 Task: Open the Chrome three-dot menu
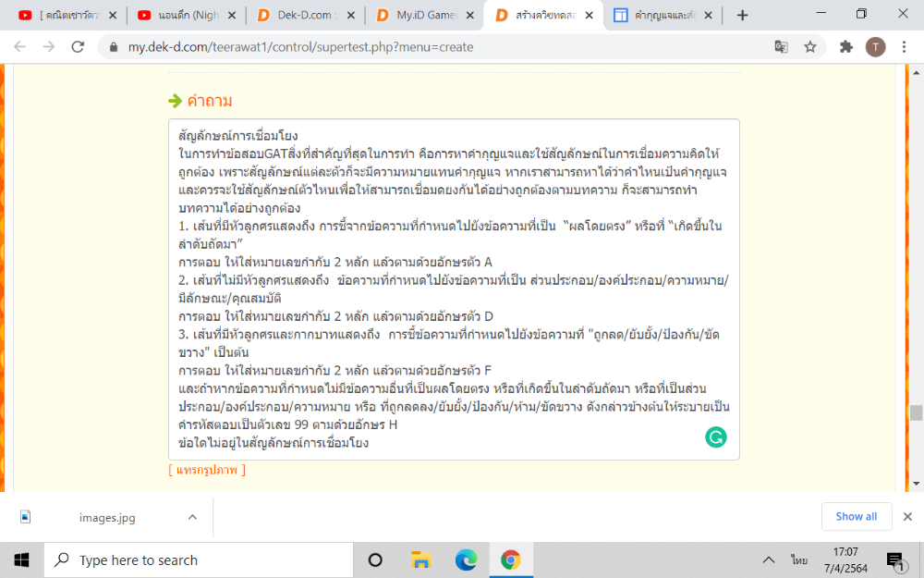904,47
